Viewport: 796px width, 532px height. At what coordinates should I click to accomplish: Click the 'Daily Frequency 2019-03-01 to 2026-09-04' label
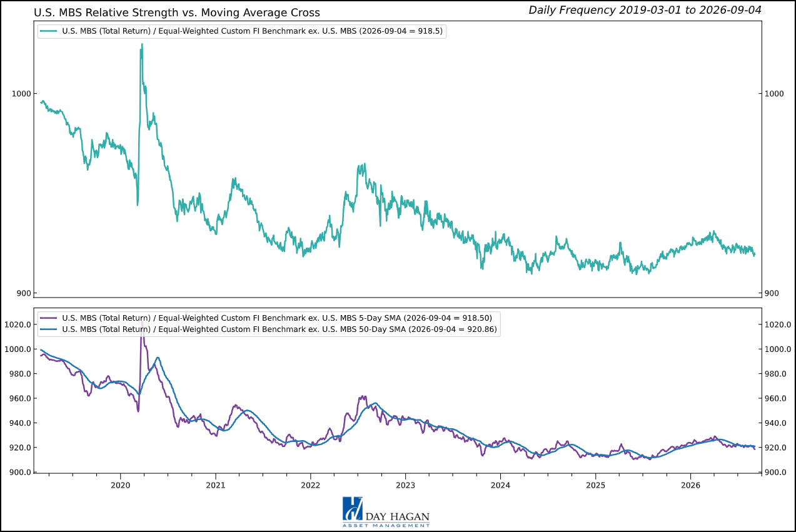tap(645, 9)
